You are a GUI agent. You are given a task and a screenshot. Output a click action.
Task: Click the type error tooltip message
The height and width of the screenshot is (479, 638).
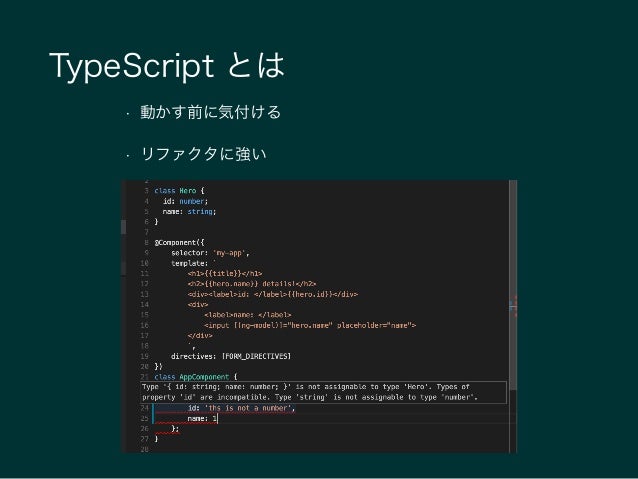pyautogui.click(x=324, y=392)
